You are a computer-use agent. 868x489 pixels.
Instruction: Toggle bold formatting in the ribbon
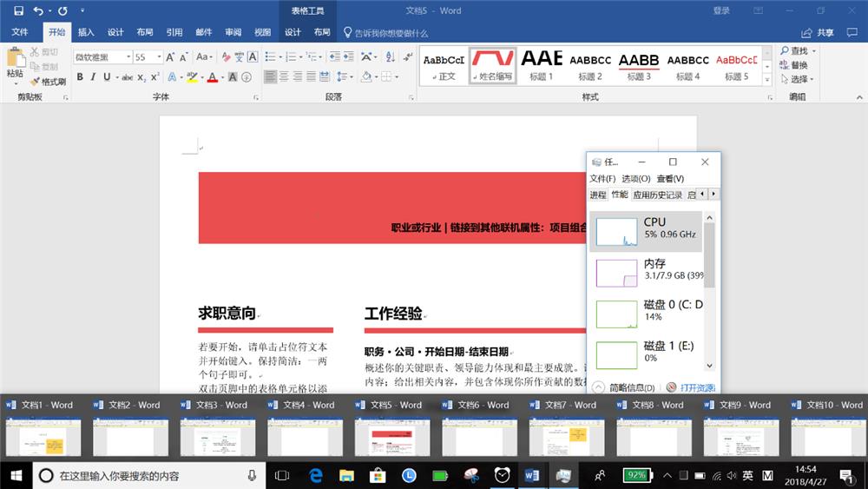click(80, 77)
